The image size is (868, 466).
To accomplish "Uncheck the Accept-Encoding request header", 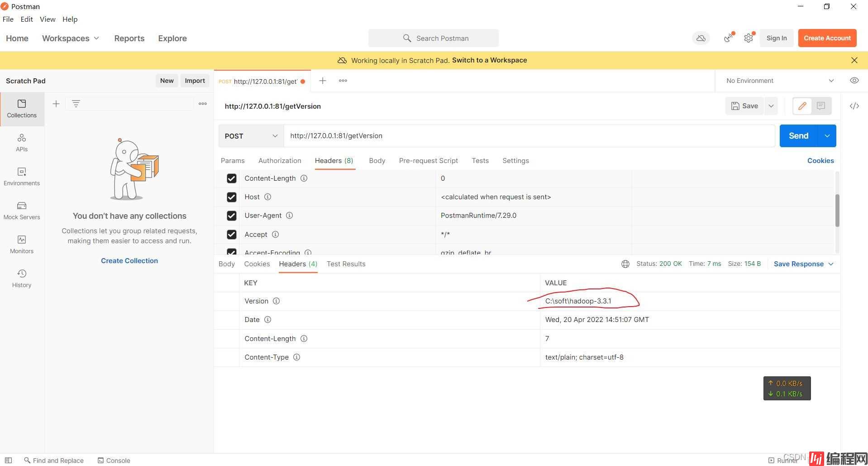I will (232, 251).
